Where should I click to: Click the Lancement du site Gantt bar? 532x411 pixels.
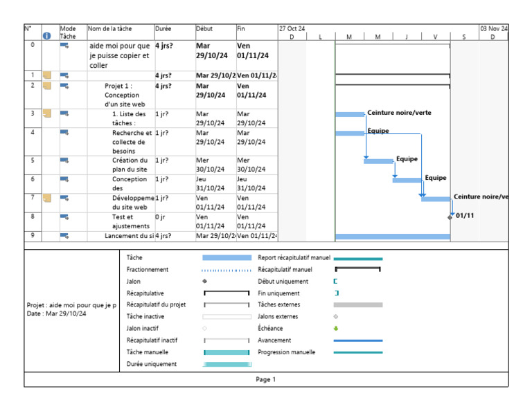393,237
